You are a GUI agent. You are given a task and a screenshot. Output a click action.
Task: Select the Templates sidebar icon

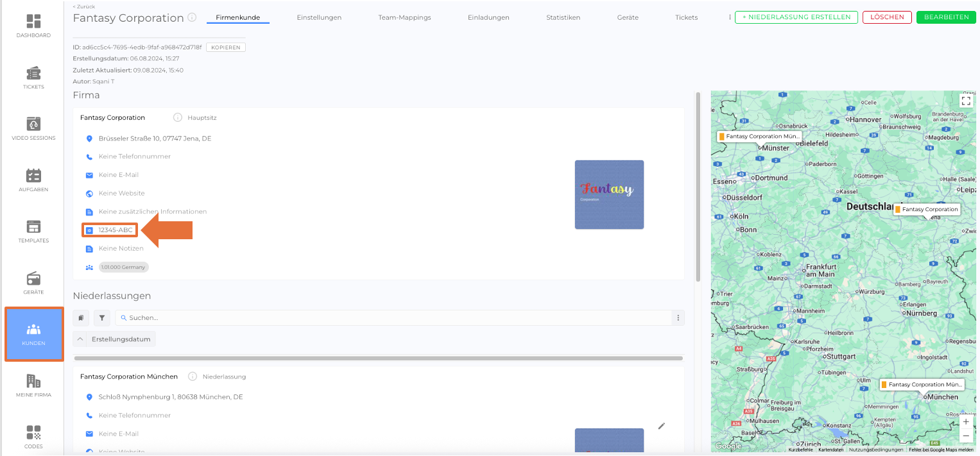(x=33, y=231)
